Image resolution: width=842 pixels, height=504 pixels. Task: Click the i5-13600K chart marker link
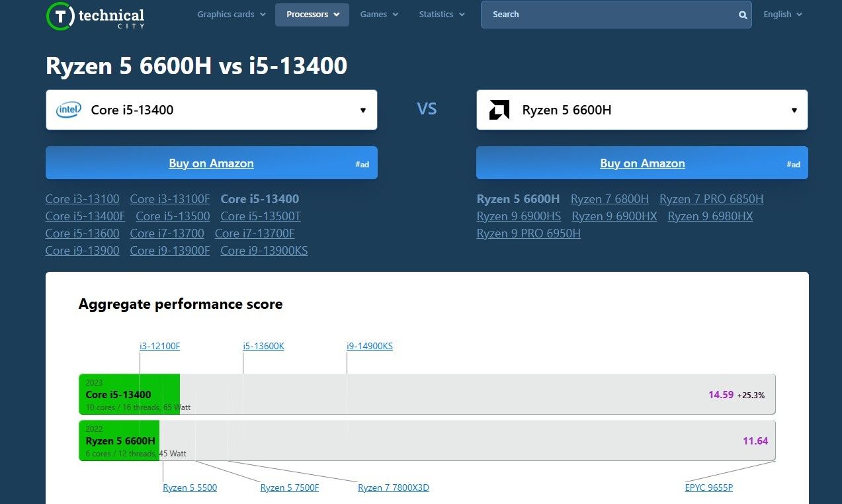264,346
